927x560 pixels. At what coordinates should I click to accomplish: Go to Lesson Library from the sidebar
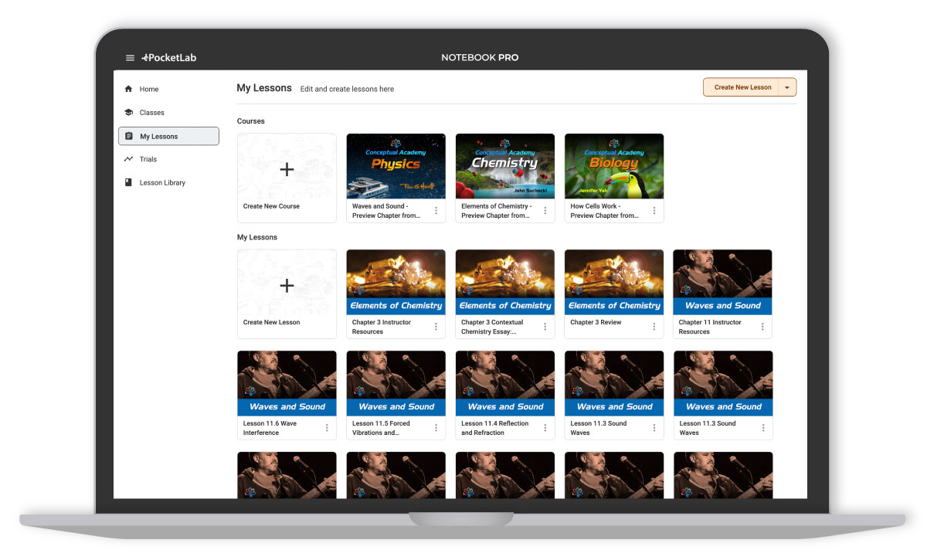[162, 183]
